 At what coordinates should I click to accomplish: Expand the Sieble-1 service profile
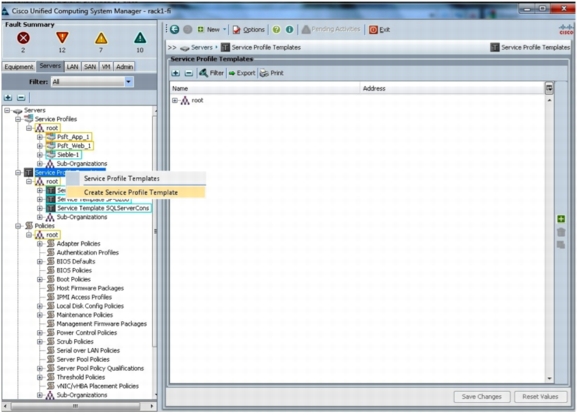(x=40, y=154)
